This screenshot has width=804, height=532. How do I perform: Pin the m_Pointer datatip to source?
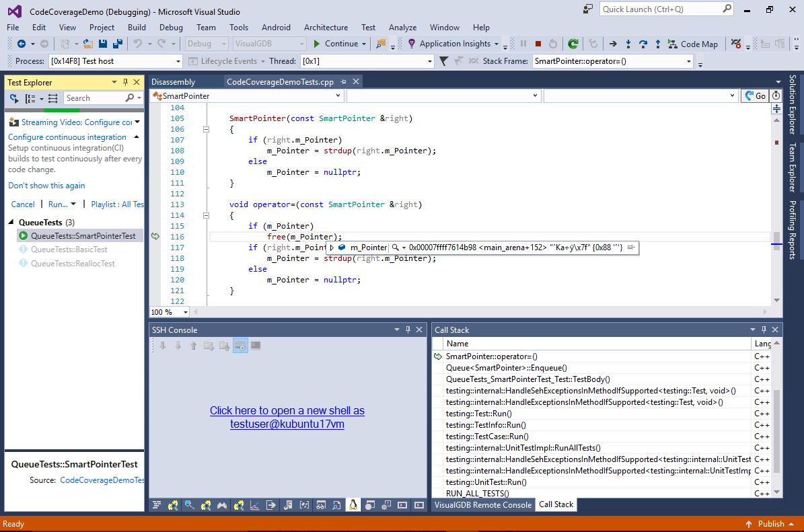click(631, 248)
